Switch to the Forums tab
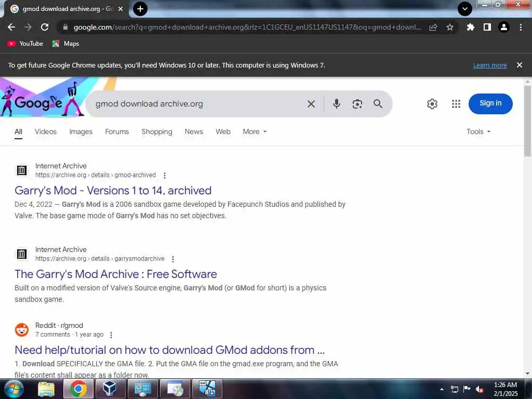Viewport: 532px width, 399px height. tap(117, 131)
